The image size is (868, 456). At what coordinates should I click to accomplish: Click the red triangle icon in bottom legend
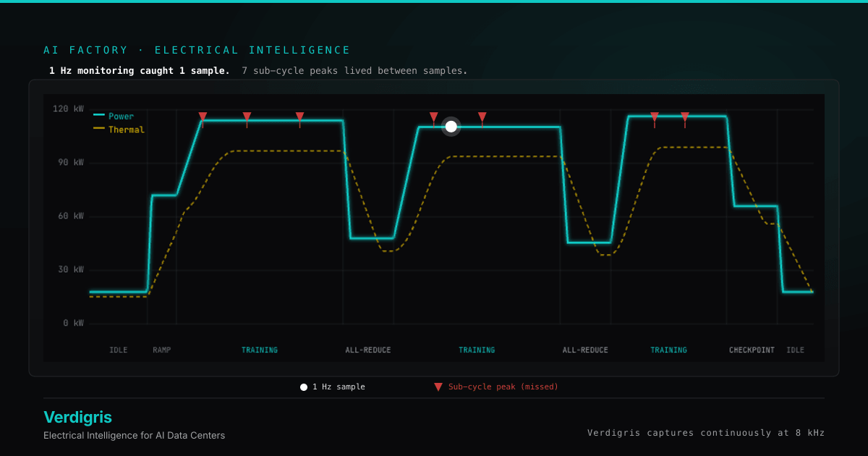[x=438, y=387]
